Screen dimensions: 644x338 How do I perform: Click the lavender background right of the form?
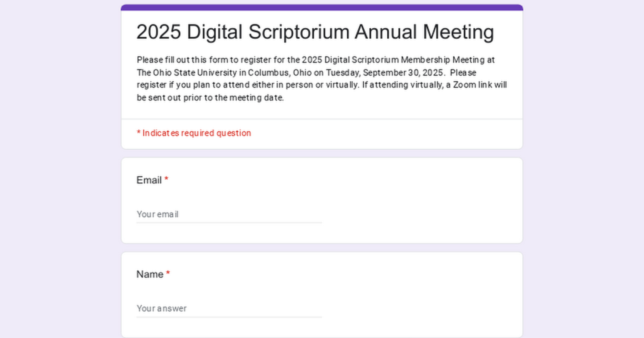pyautogui.click(x=583, y=169)
